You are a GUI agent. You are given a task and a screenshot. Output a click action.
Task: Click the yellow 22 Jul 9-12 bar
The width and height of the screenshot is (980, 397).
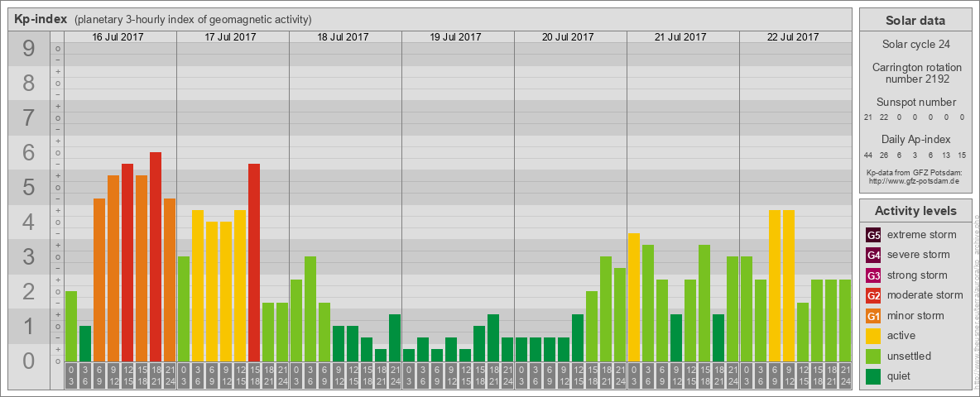788,286
